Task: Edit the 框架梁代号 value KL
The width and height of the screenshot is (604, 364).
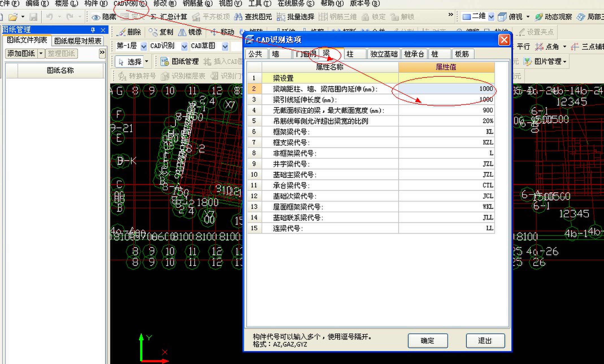Action: pyautogui.click(x=446, y=132)
